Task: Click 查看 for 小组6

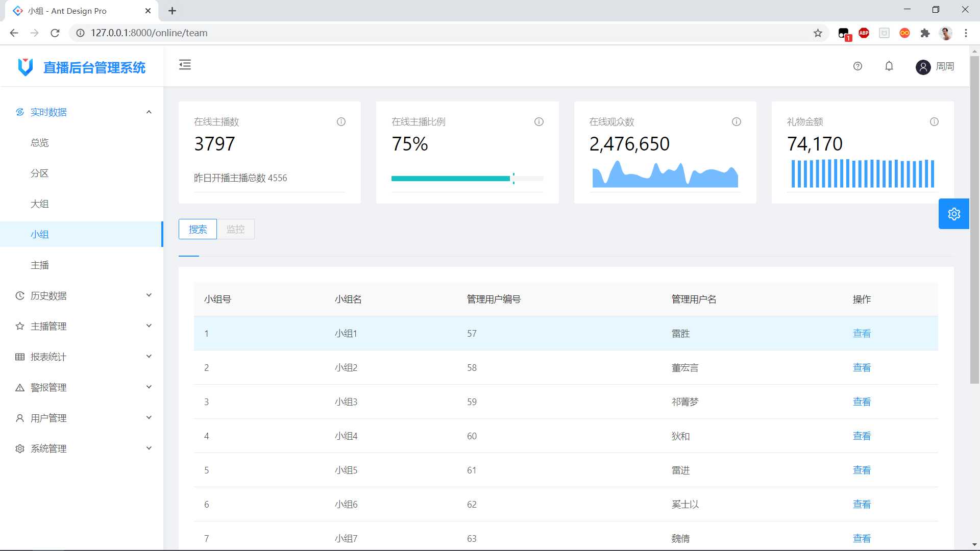Action: (x=862, y=505)
